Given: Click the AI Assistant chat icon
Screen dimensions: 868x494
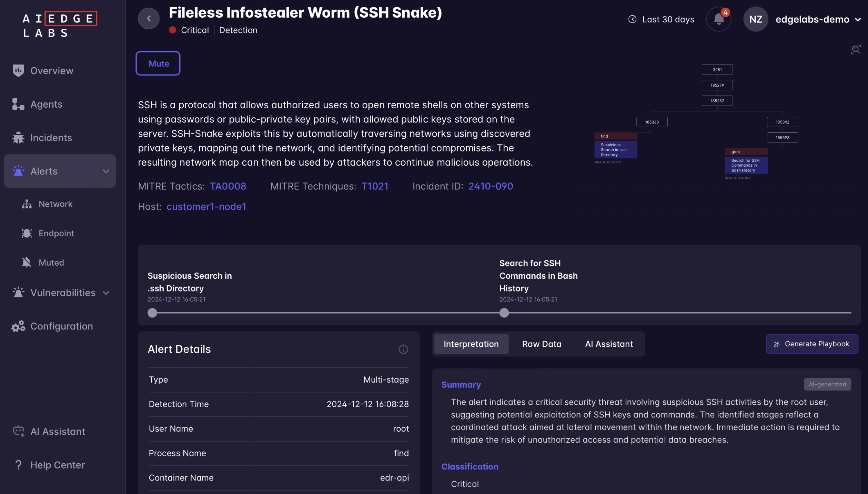Looking at the screenshot, I should click(x=18, y=431).
